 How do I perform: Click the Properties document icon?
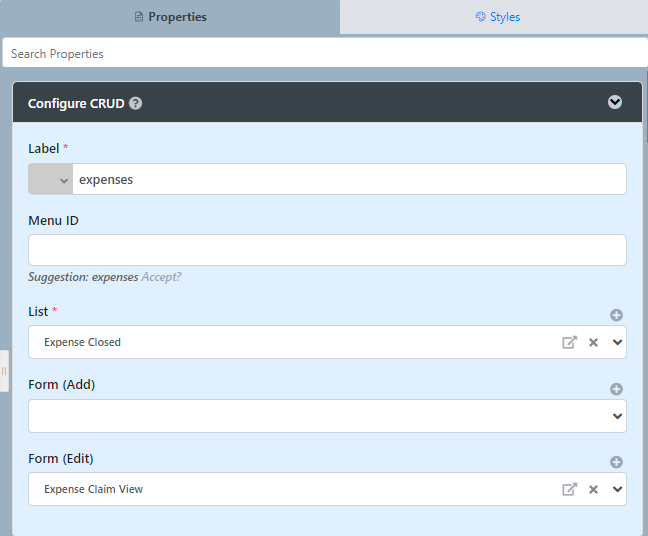139,17
